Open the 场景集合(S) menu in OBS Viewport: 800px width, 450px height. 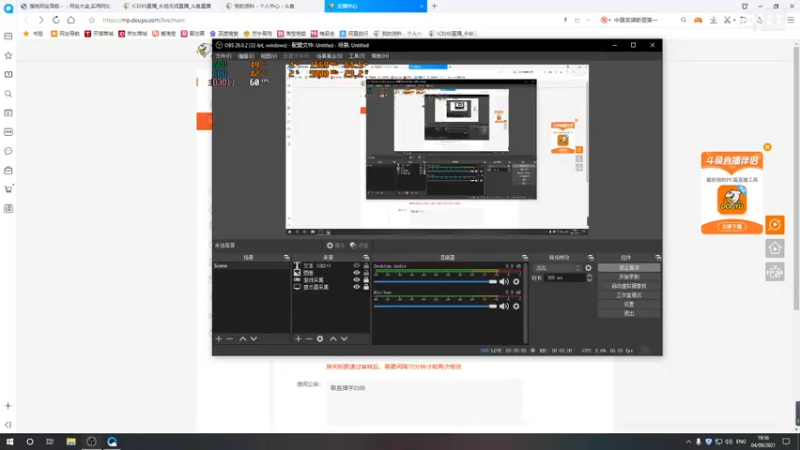(330, 56)
